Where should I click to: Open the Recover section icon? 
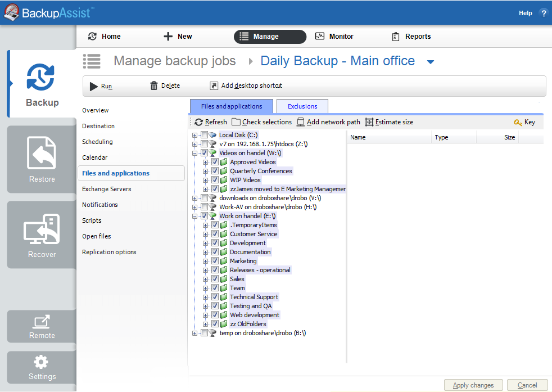(42, 229)
